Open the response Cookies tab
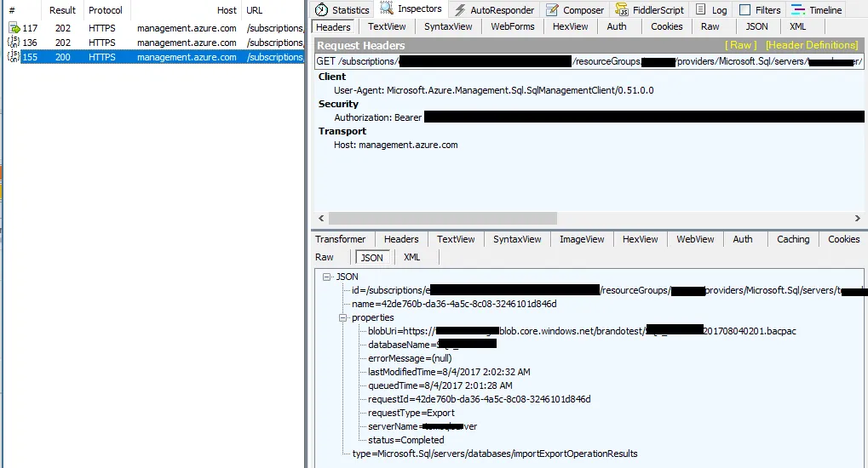The height and width of the screenshot is (468, 868). [843, 239]
